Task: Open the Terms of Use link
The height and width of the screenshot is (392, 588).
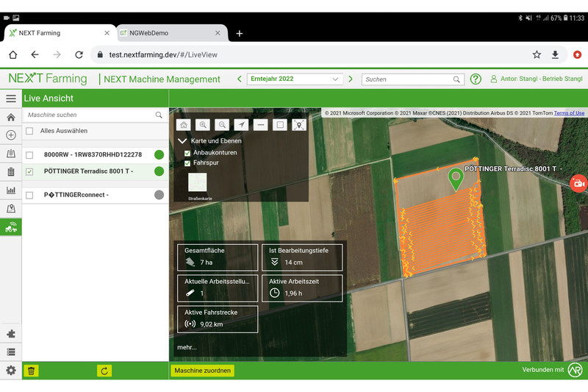Action: coord(569,113)
